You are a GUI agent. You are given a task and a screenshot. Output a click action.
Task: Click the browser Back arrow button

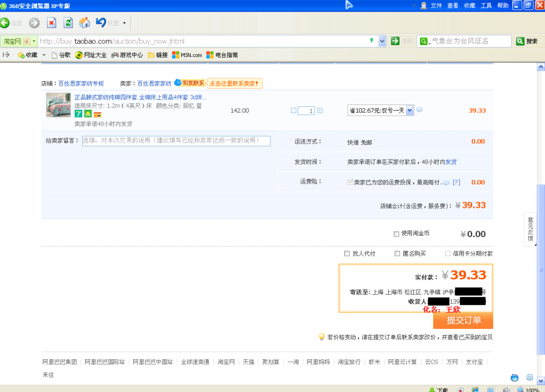pyautogui.click(x=5, y=23)
